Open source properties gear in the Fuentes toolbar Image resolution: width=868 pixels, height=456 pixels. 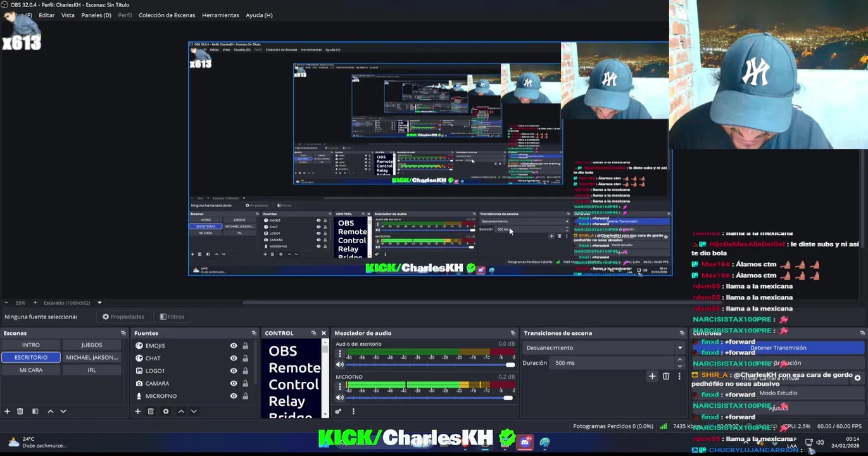tap(166, 412)
